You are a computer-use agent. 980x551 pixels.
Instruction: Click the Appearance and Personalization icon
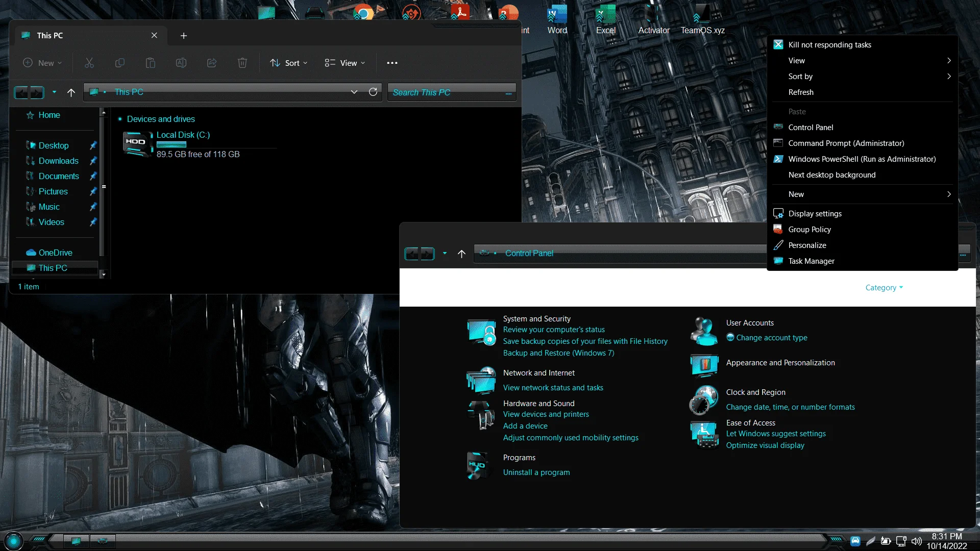tap(704, 365)
